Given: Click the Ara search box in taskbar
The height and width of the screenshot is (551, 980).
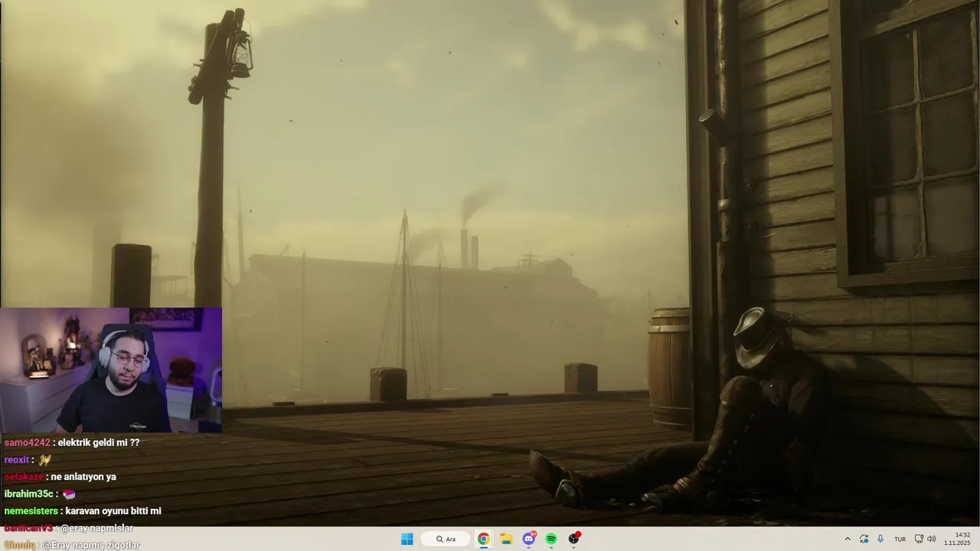Looking at the screenshot, I should click(x=446, y=539).
